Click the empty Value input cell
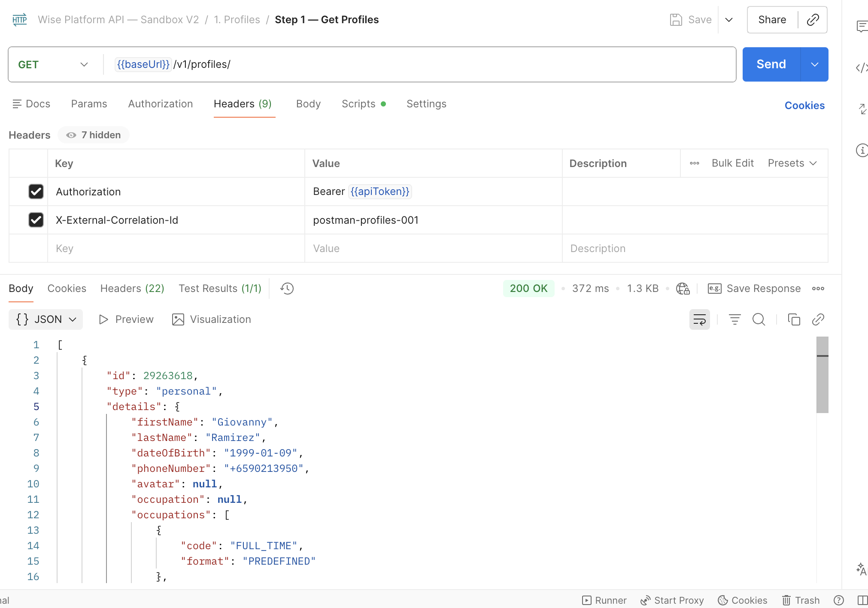 434,248
